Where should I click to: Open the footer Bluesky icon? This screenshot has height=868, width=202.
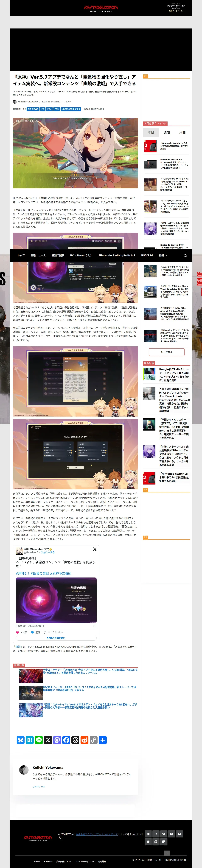pos(164,834)
